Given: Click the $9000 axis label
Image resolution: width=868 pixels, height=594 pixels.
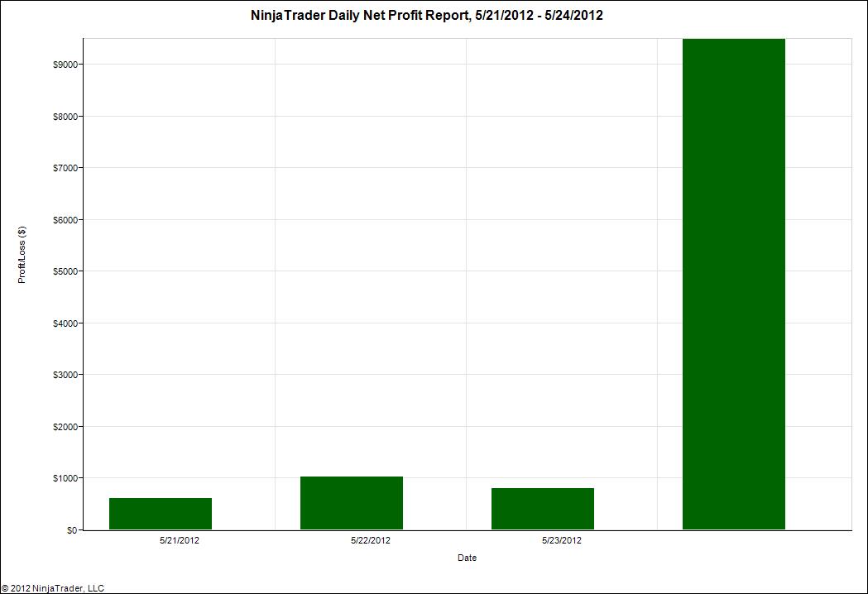Looking at the screenshot, I should 65,65.
